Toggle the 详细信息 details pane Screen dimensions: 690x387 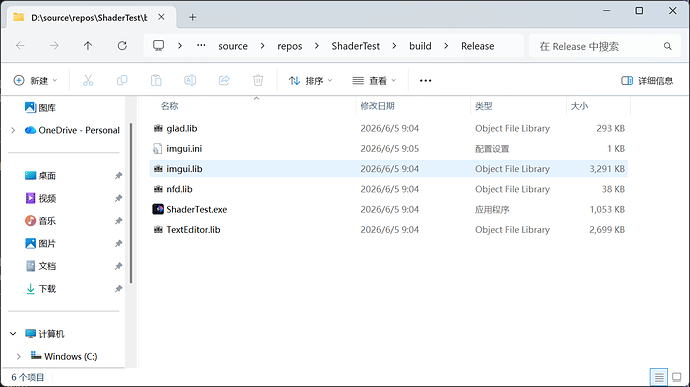647,81
